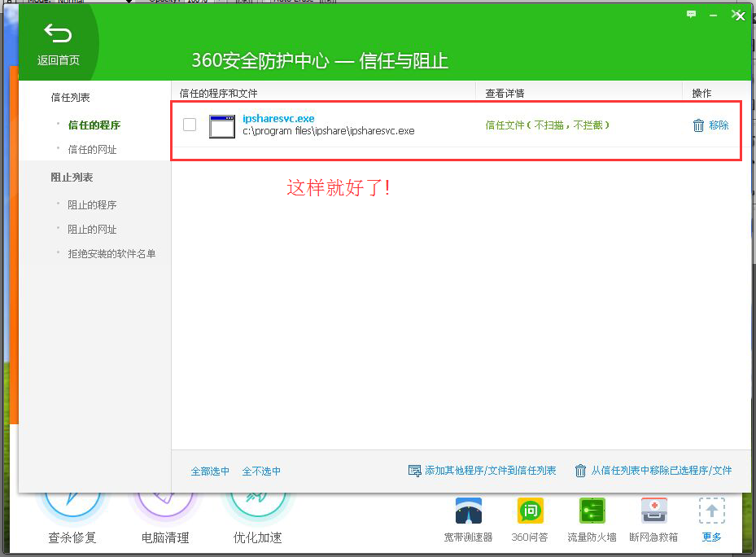Screen dimensions: 756x557
Task: Click the 360问答 label
Action: click(x=530, y=537)
